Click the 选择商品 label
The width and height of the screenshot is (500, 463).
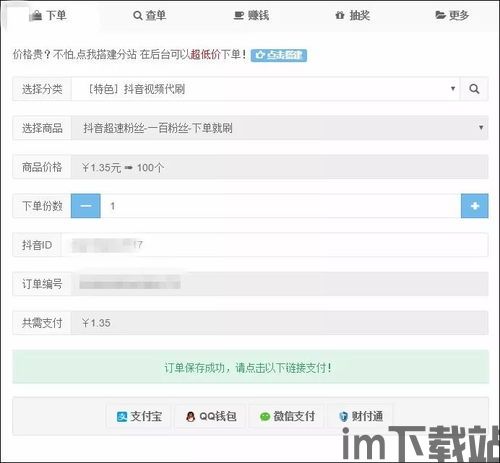tap(42, 128)
